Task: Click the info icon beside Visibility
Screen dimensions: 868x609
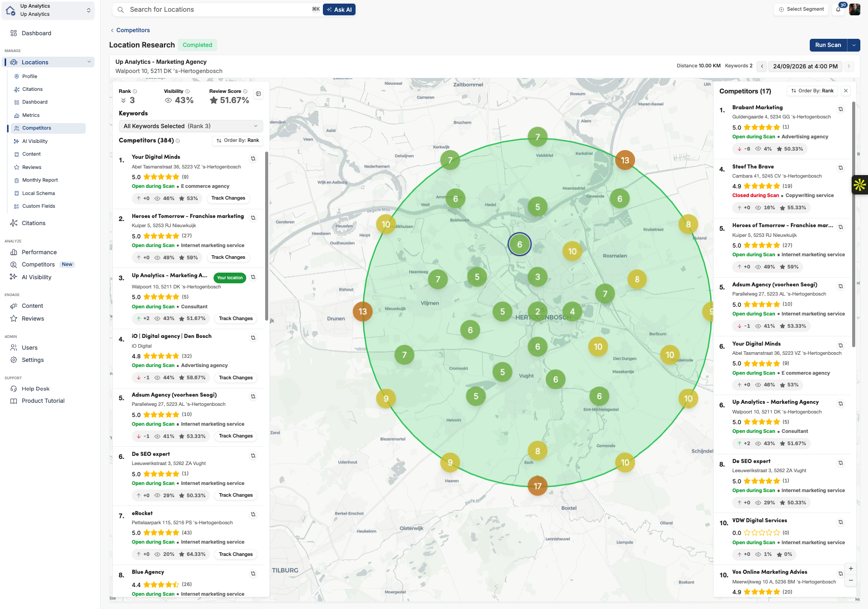Action: coord(187,91)
